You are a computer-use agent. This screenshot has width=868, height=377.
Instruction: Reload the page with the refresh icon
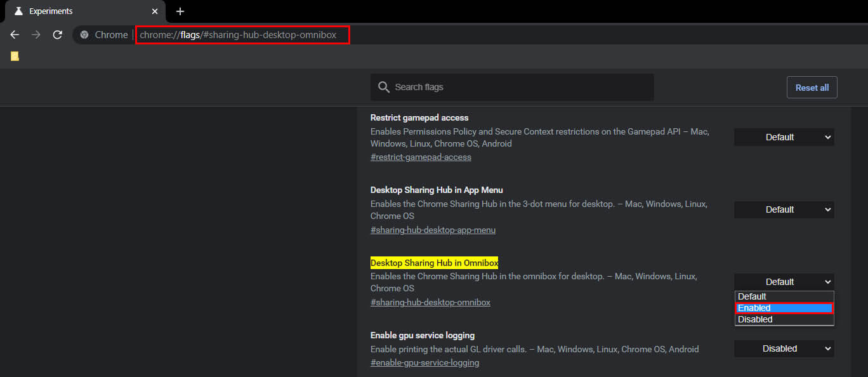coord(57,35)
